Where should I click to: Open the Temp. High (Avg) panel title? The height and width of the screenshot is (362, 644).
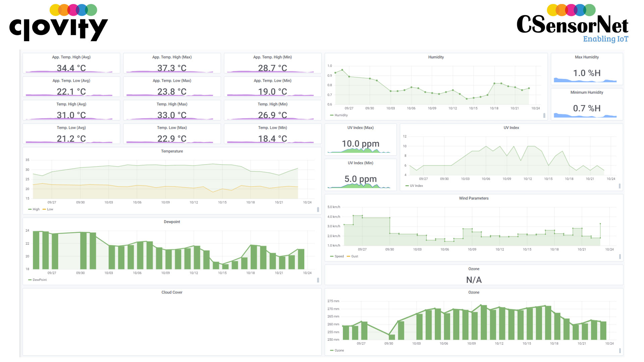pyautogui.click(x=71, y=104)
